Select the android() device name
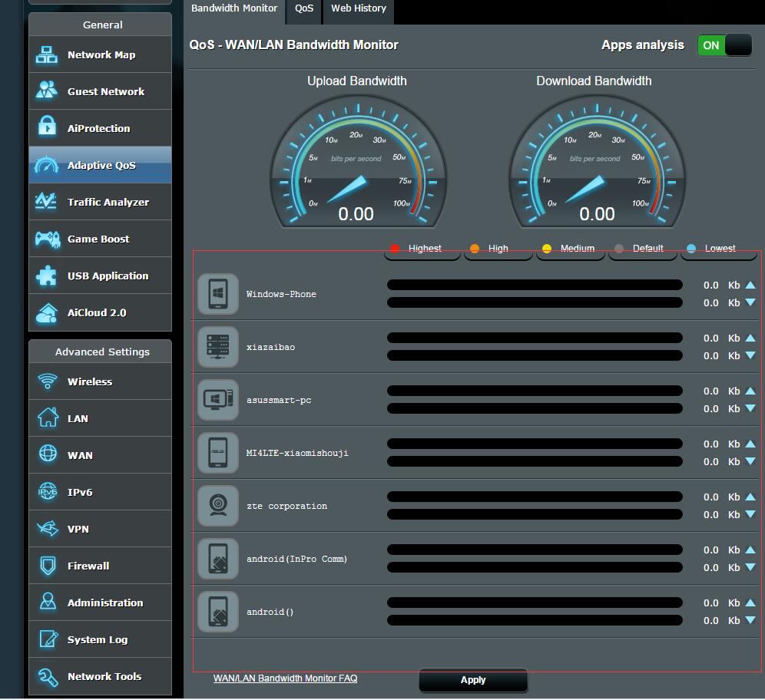The width and height of the screenshot is (765, 700). point(270,612)
